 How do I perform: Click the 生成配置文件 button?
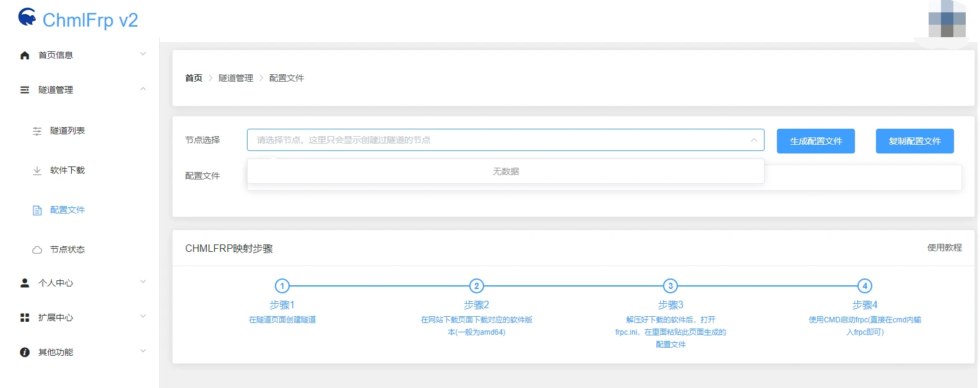tap(816, 141)
